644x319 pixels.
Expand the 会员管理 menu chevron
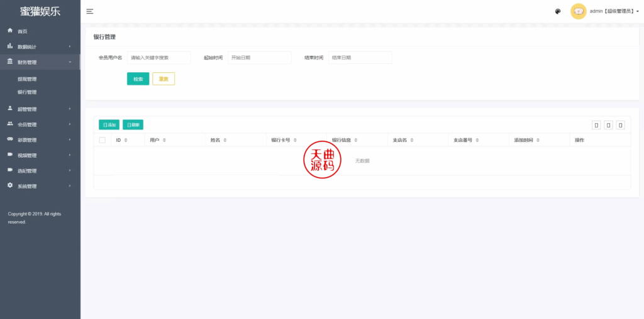(70, 124)
